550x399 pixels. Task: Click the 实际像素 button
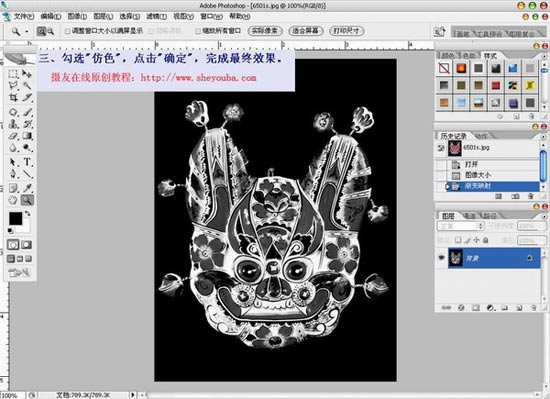(265, 31)
